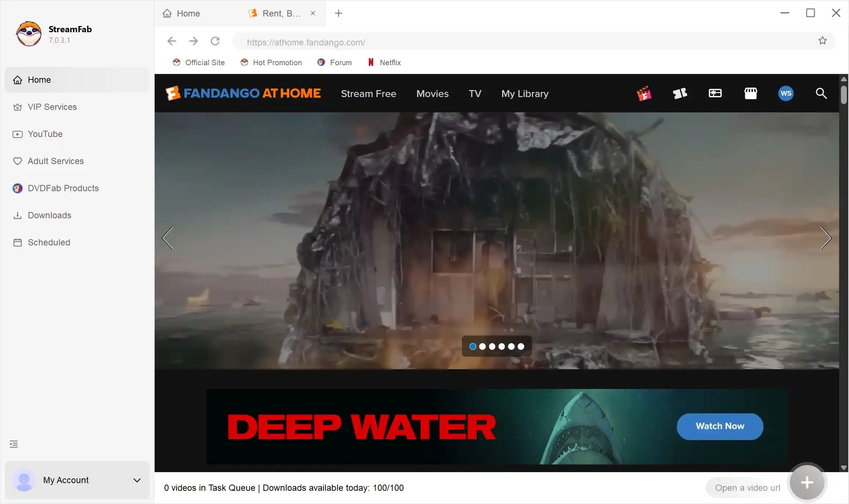Screen dimensions: 849x504
Task: Open the Stream Free page
Action: [369, 94]
